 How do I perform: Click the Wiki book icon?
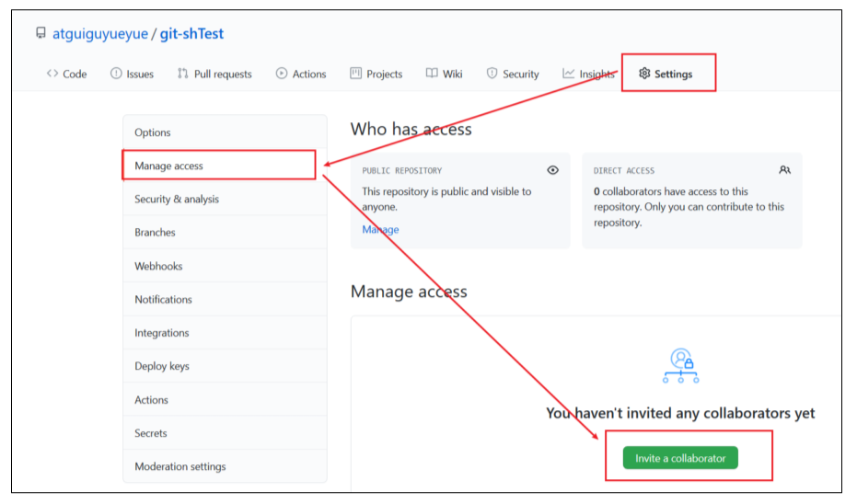click(x=432, y=74)
